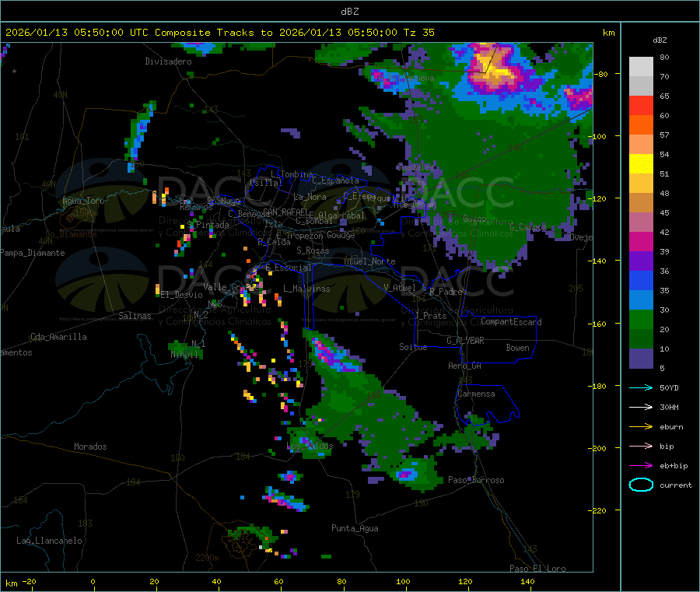This screenshot has width=700, height=592.
Task: Click the 'Pampa_Diamante' map label
Action: (x=33, y=253)
